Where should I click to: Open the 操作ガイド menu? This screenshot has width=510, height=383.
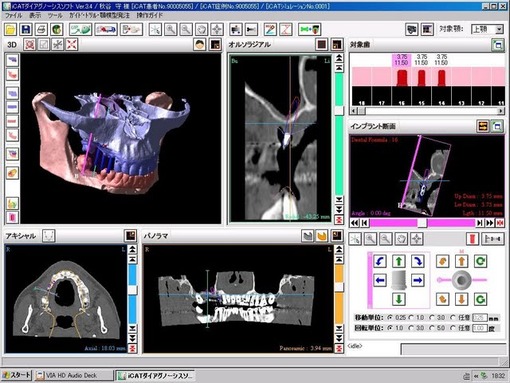150,15
